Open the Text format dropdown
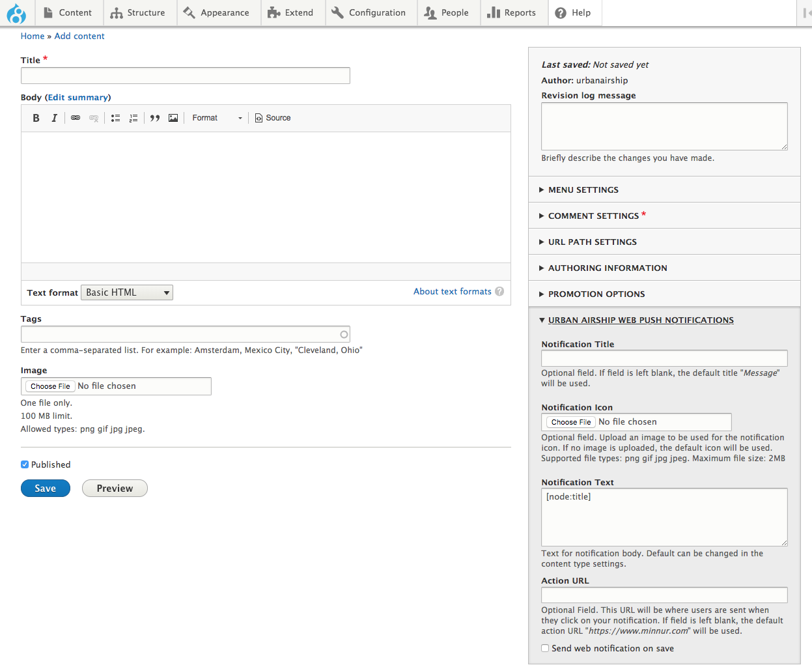This screenshot has width=812, height=667. pos(126,292)
